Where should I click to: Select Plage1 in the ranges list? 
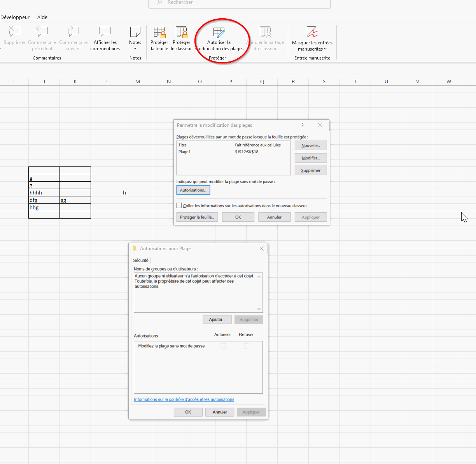pyautogui.click(x=185, y=152)
